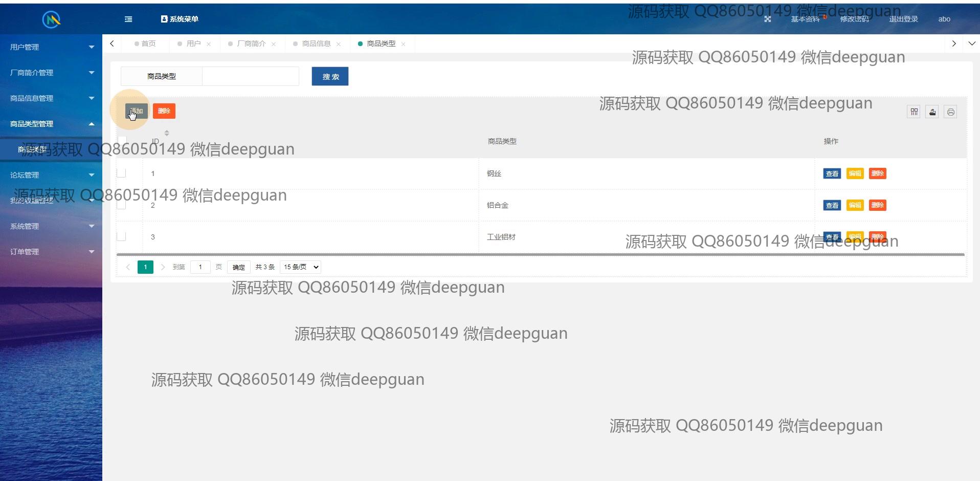
Task: Click 查看 for the 钢丝 row
Action: pos(832,173)
